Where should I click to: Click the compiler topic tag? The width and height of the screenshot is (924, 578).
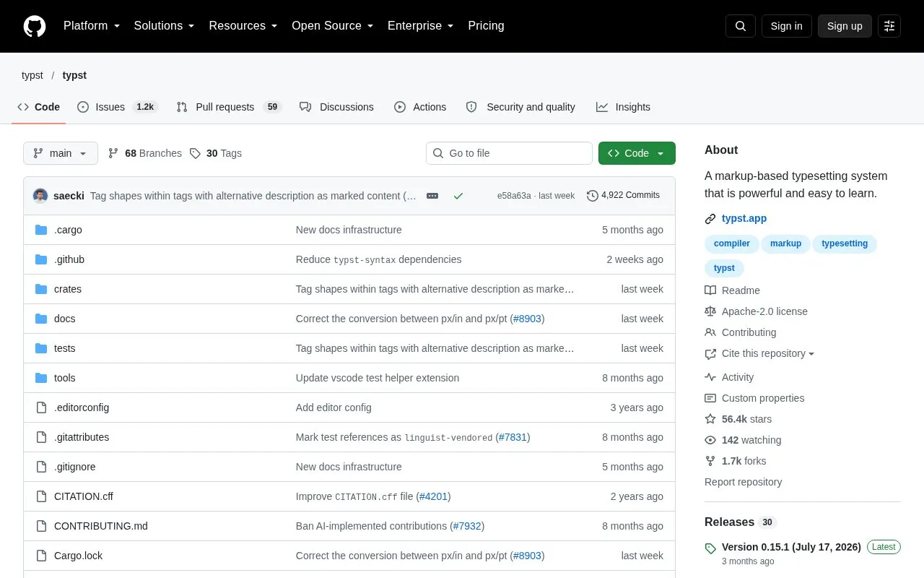[732, 243]
